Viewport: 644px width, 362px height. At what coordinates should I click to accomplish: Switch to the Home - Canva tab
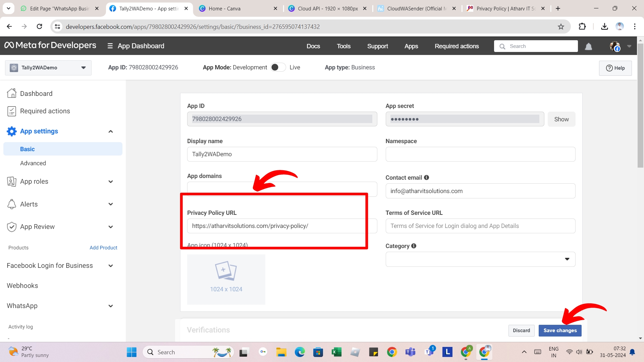[x=239, y=8]
